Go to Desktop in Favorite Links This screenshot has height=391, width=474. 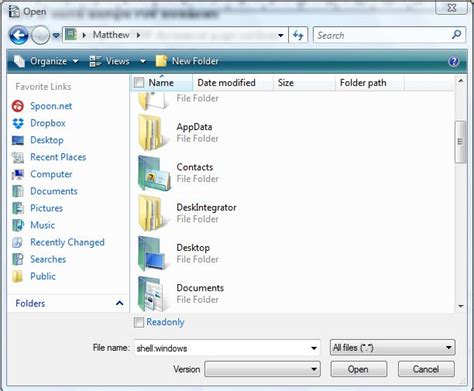(47, 140)
